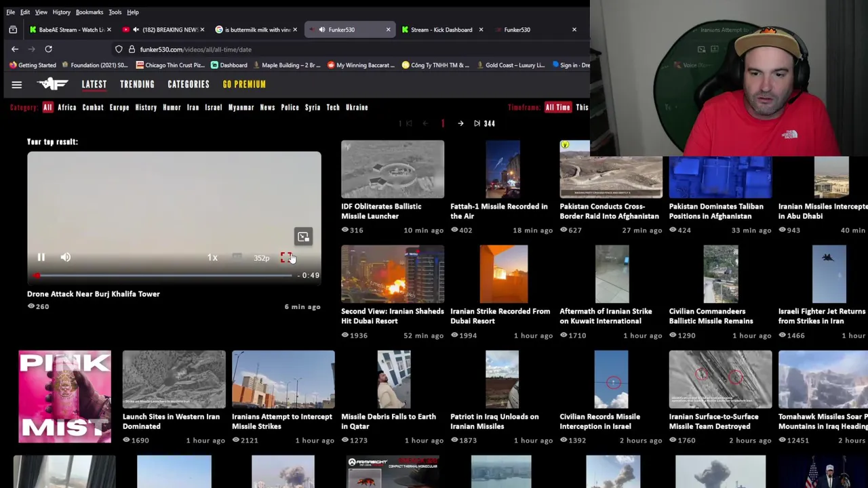The width and height of the screenshot is (868, 488).
Task: Open Getting Started bookmark
Action: coord(33,65)
